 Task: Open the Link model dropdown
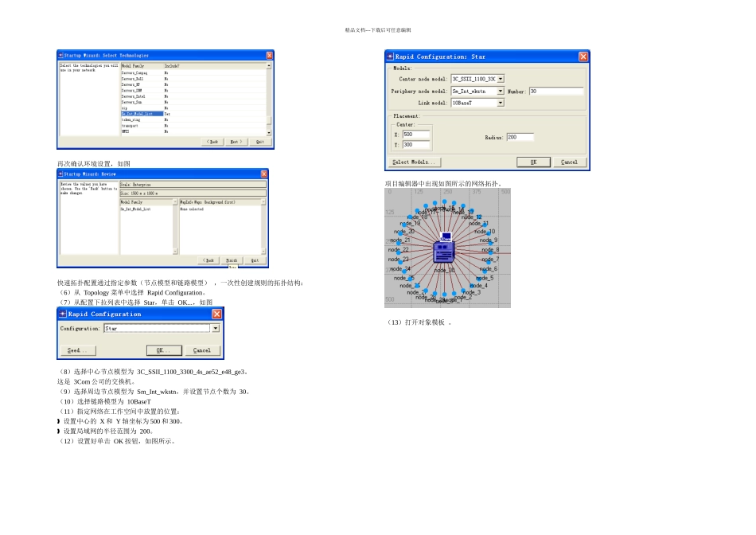click(x=501, y=103)
